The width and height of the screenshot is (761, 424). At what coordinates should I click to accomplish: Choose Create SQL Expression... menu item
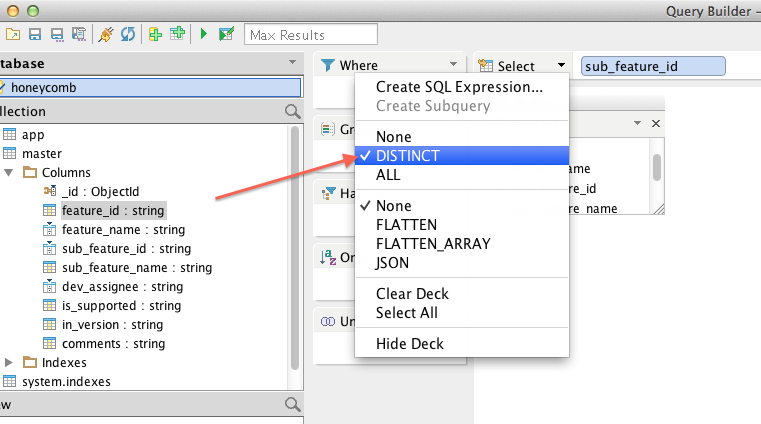459,87
